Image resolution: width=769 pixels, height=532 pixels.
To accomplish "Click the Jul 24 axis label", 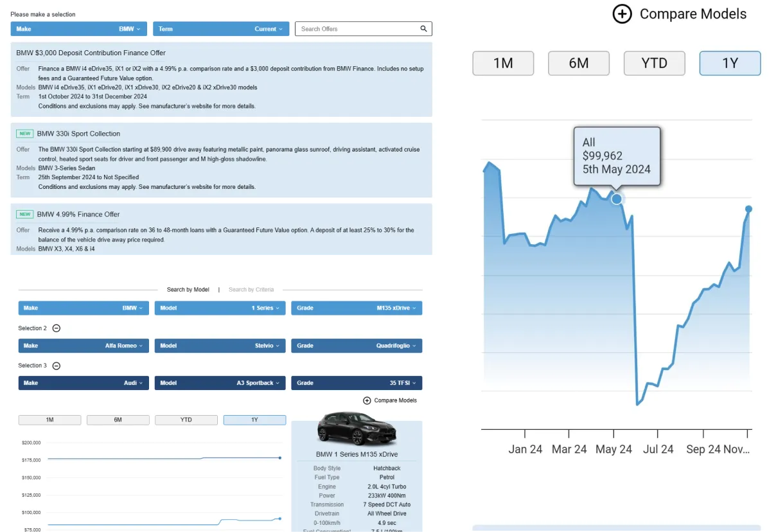I will tap(658, 449).
